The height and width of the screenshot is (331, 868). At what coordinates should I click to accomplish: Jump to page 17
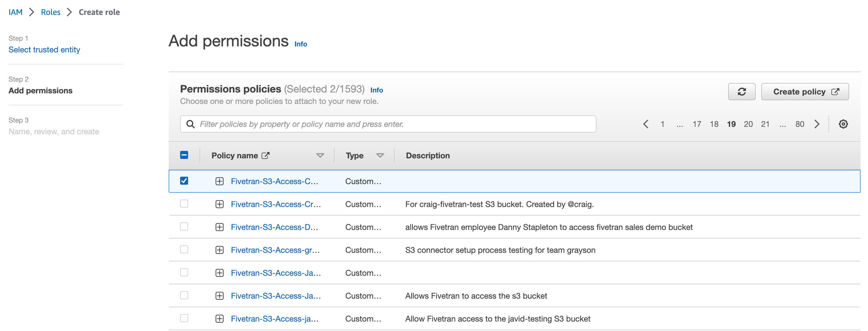tap(697, 124)
